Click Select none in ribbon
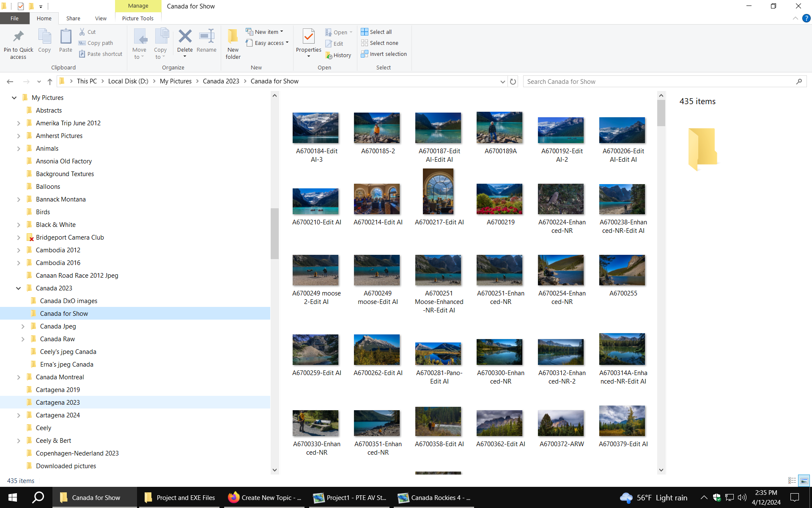The image size is (812, 508). coord(380,43)
